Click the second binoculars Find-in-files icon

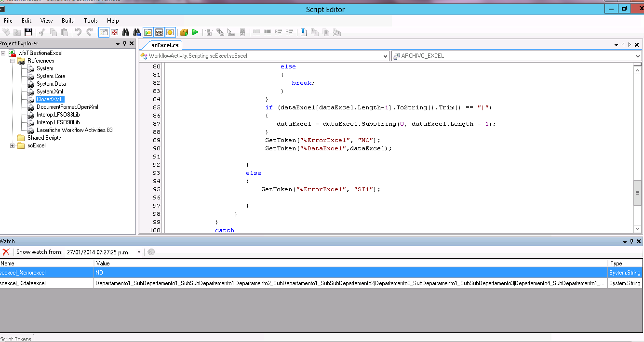click(136, 32)
